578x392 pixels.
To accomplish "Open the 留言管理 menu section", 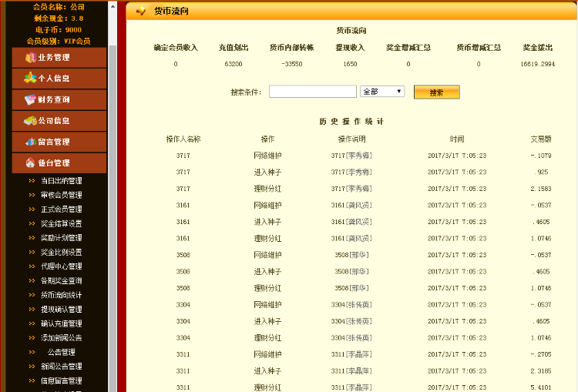I will [x=59, y=142].
